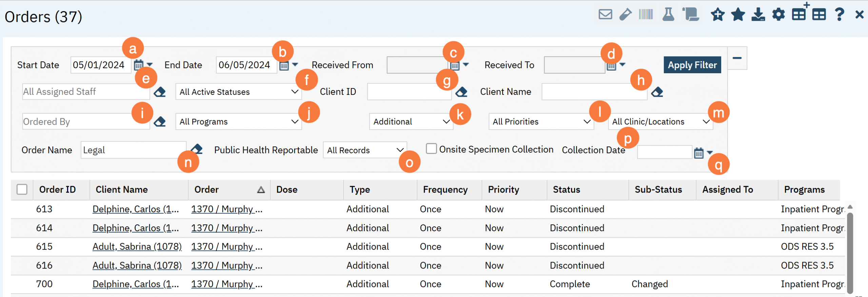
Task: Click the barcode icon in toolbar
Action: click(646, 15)
